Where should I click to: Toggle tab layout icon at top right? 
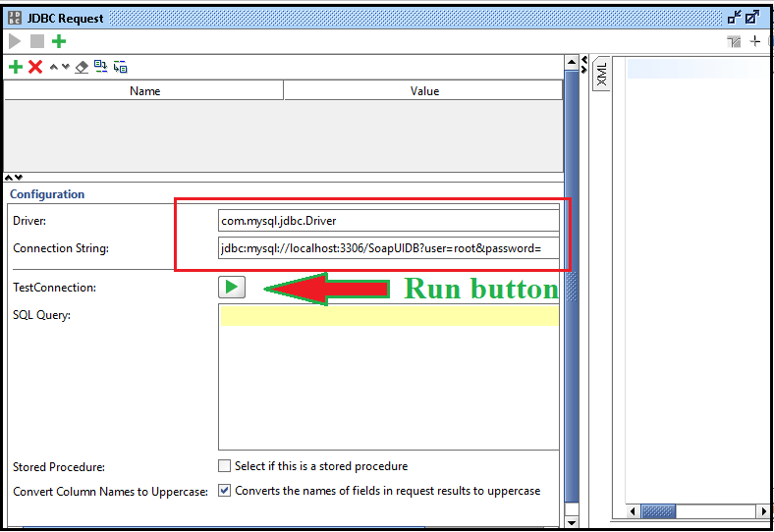[734, 42]
